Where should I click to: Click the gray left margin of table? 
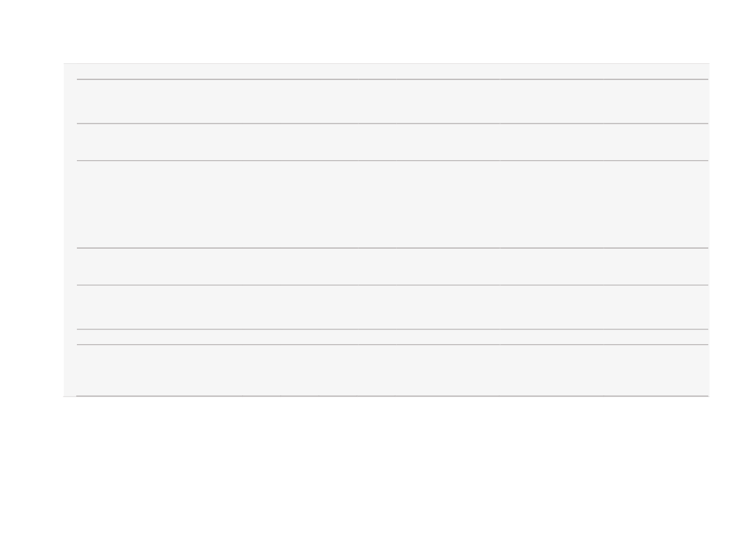[70, 230]
